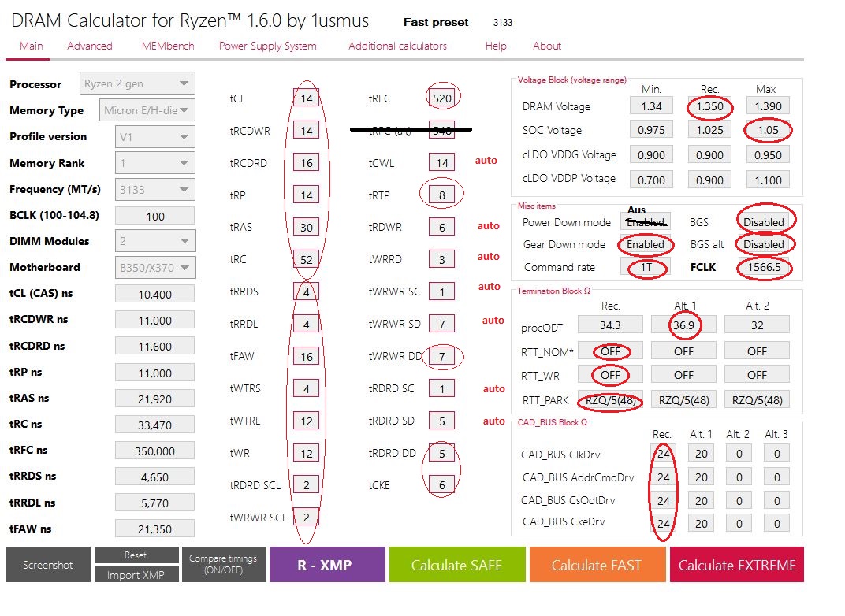
Task: Expand the Motherboard dropdown
Action: [x=155, y=267]
